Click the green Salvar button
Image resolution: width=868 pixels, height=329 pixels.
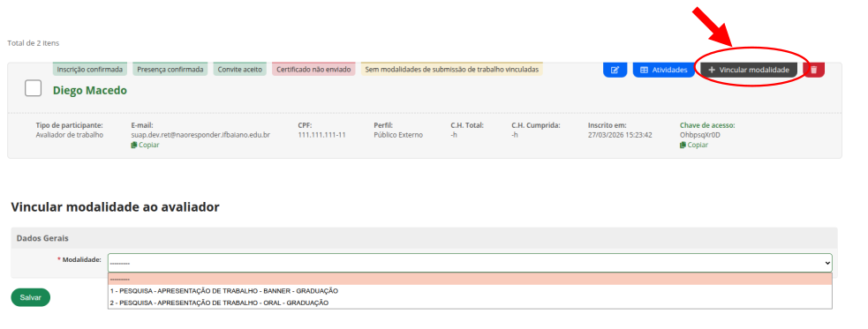coord(30,297)
